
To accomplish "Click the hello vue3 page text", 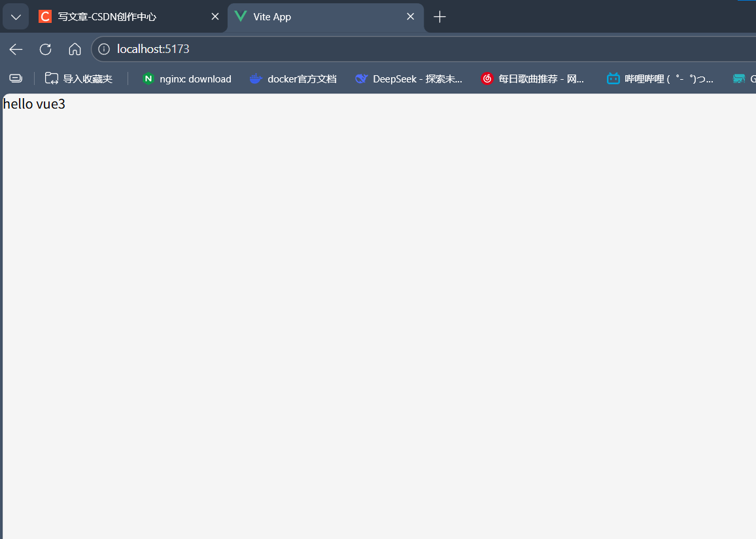I will click(x=34, y=104).
